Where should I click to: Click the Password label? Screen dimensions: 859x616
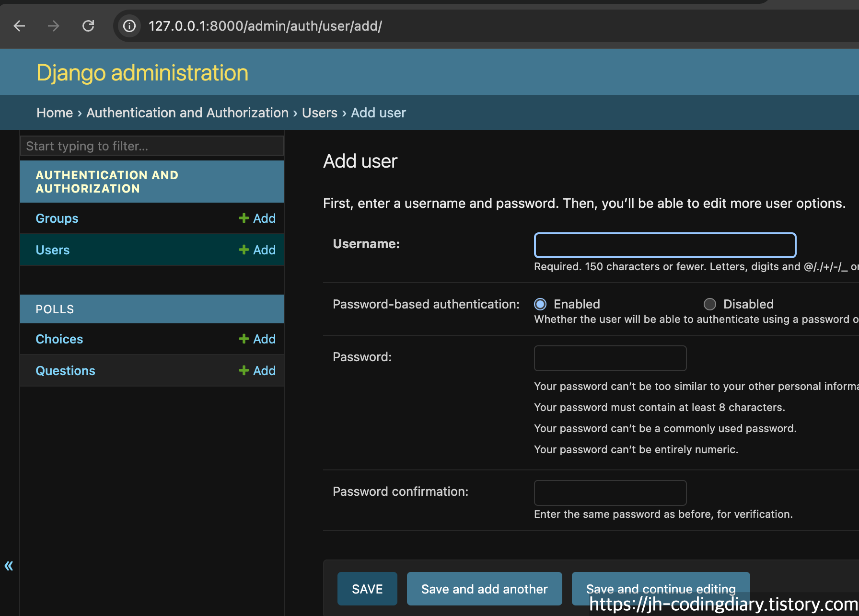point(362,357)
